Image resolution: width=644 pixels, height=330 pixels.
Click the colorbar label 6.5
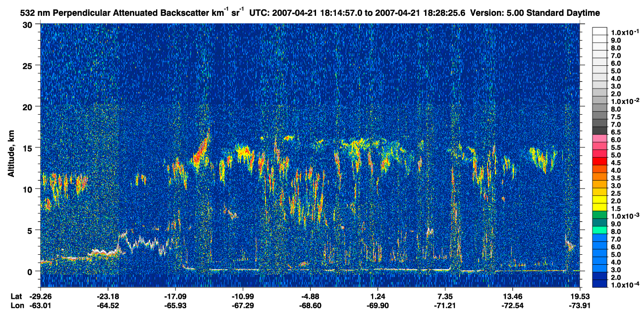click(x=616, y=131)
